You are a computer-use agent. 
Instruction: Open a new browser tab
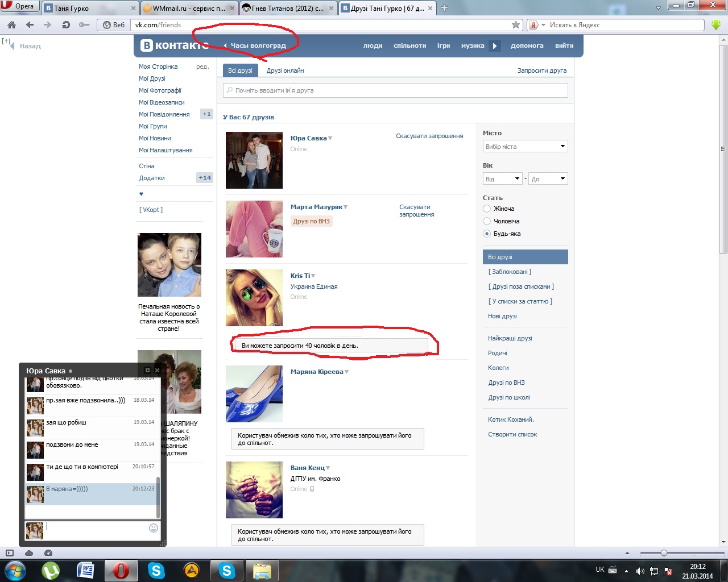point(445,8)
